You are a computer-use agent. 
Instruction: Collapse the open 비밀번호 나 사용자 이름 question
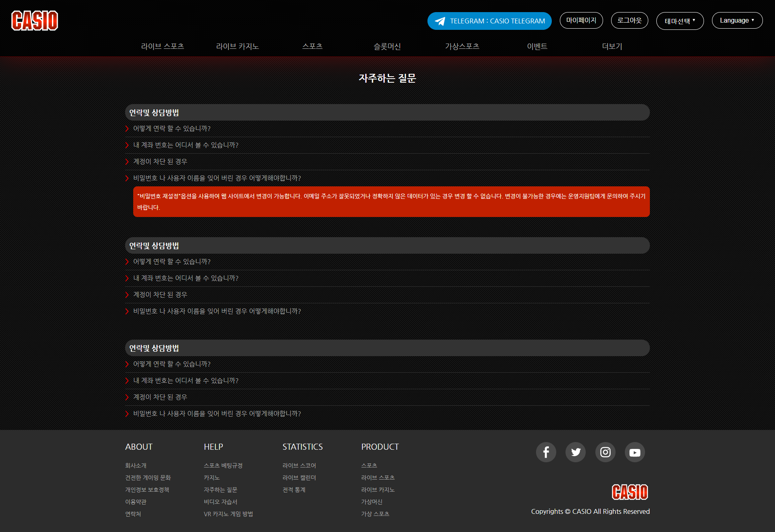[217, 178]
